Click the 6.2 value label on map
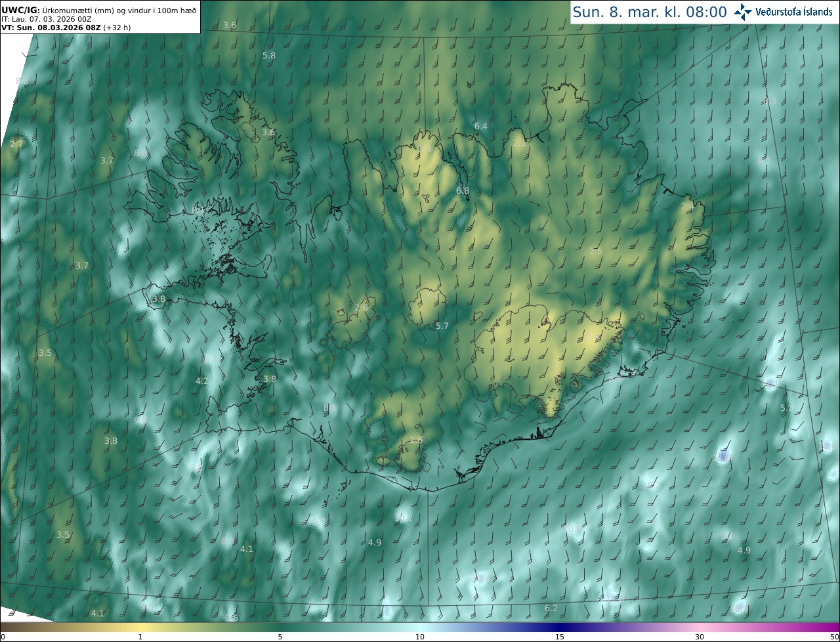The image size is (840, 642). (551, 609)
